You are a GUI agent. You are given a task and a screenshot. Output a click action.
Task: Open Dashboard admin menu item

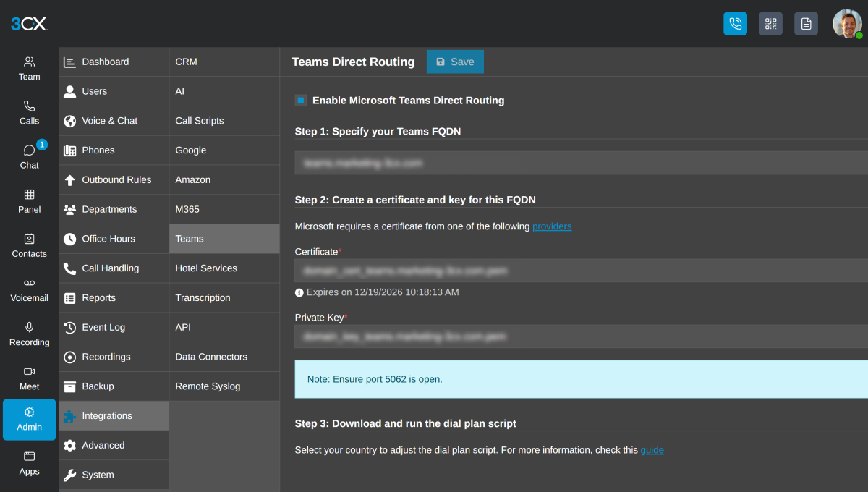114,61
